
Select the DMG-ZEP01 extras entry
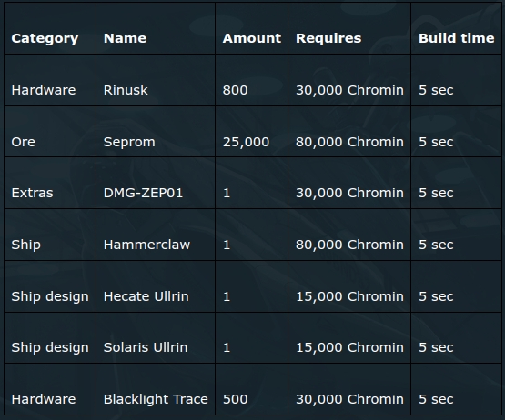(x=143, y=193)
